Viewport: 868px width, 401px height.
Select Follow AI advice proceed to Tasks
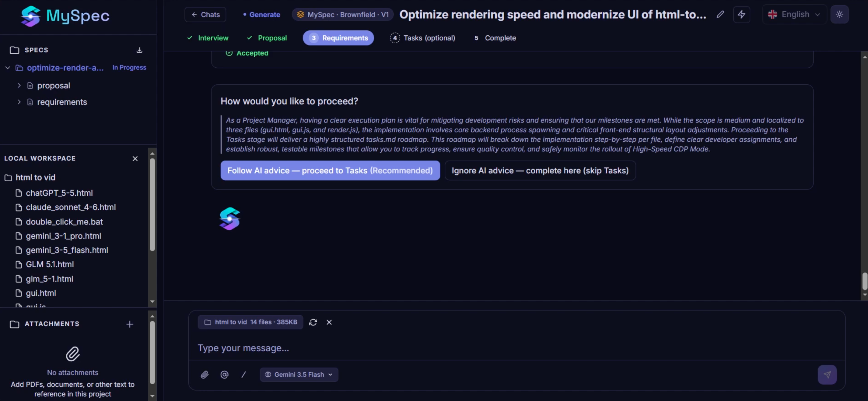330,170
